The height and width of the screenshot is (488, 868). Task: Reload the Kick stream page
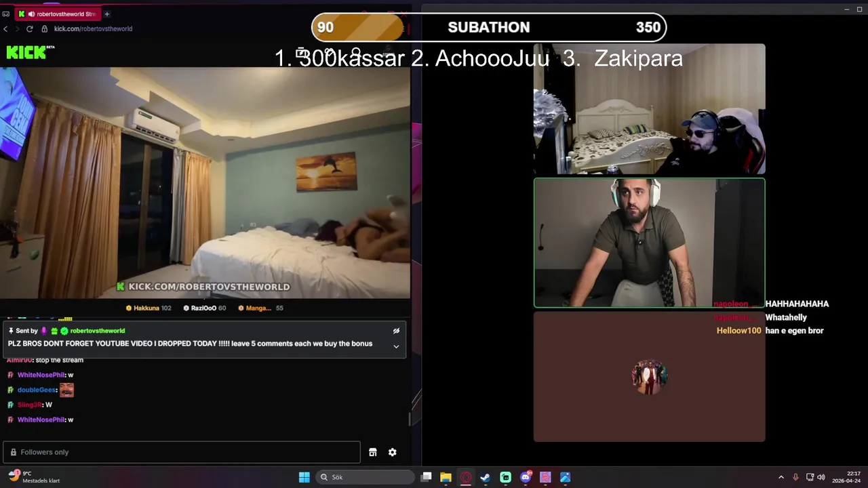pos(29,28)
